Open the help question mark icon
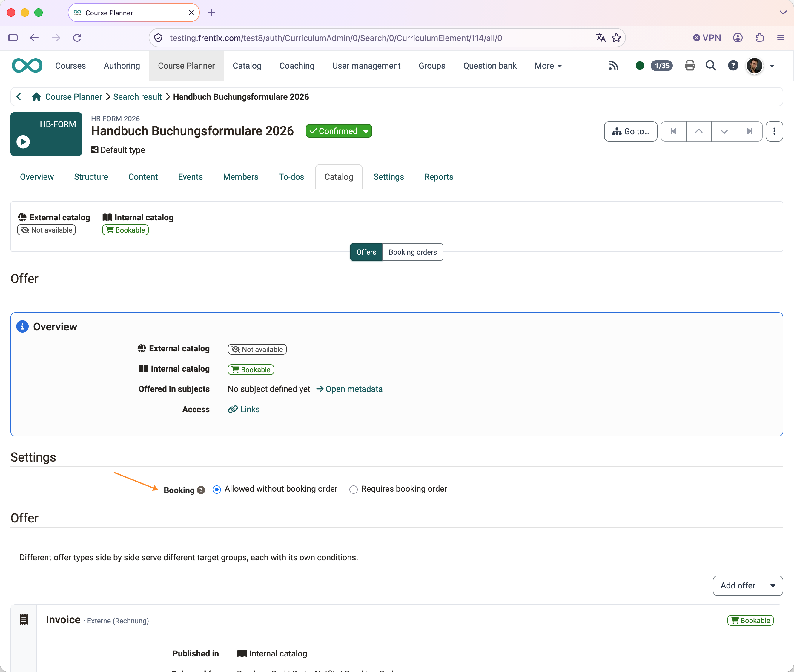Image resolution: width=794 pixels, height=672 pixels. 733,66
